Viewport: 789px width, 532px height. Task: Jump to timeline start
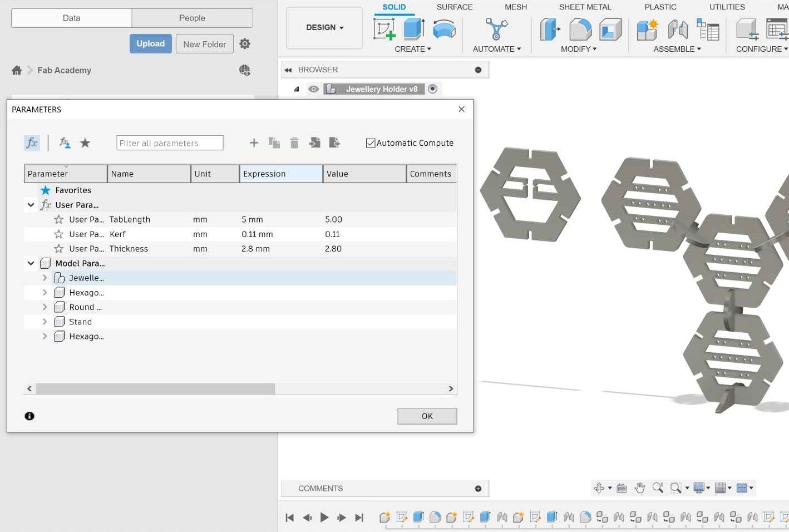(x=290, y=518)
